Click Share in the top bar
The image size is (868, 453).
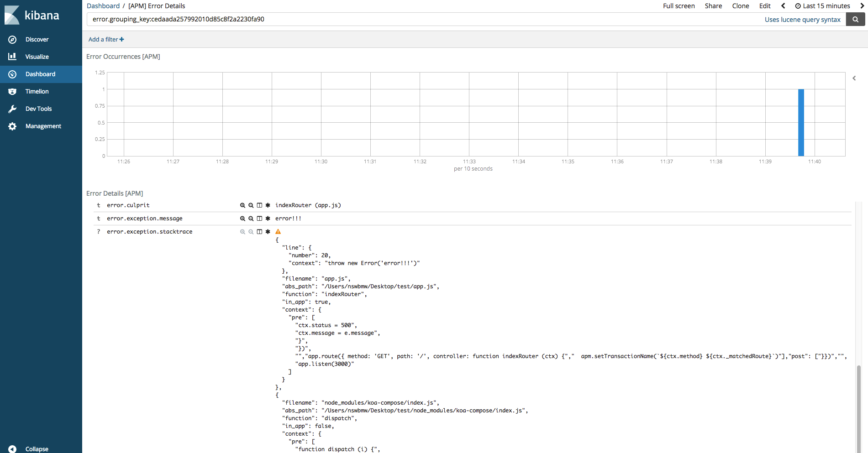(713, 6)
